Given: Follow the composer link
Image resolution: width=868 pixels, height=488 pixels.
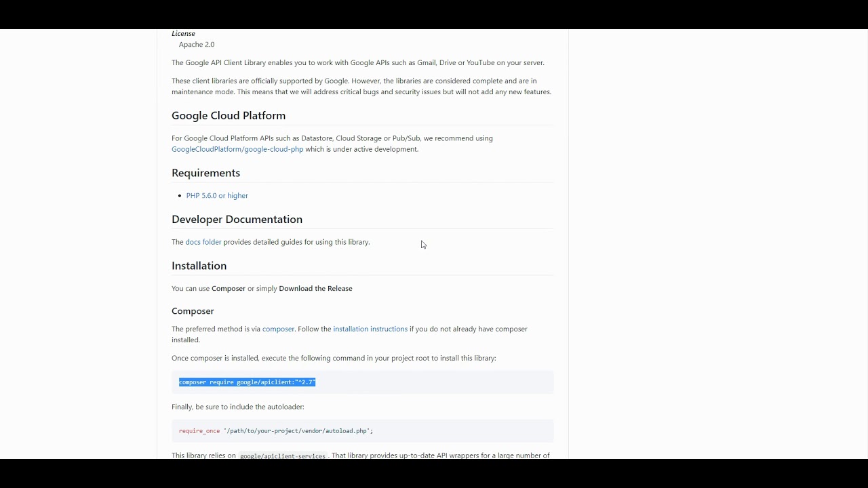Looking at the screenshot, I should click(x=278, y=329).
